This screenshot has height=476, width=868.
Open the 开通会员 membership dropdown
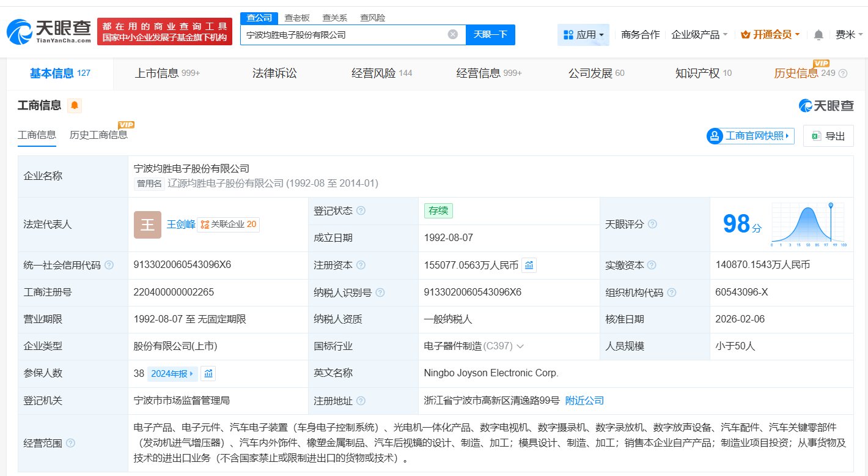tap(770, 35)
